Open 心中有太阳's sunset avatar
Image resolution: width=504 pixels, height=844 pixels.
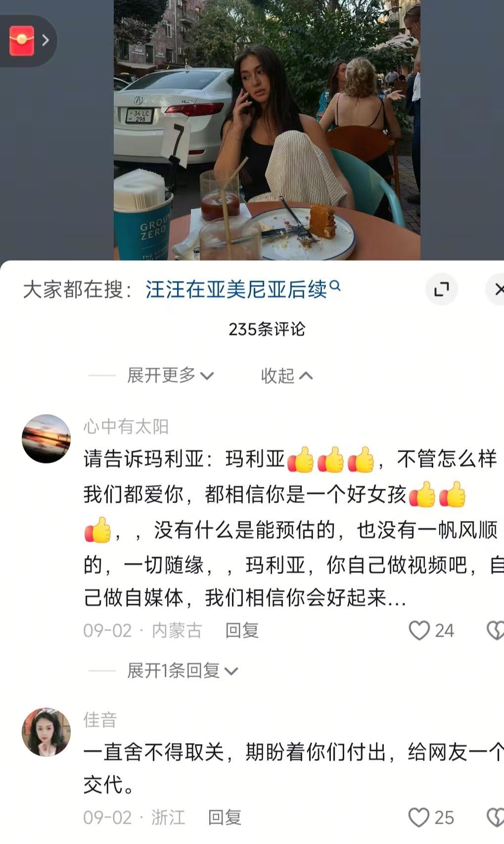coord(46,439)
